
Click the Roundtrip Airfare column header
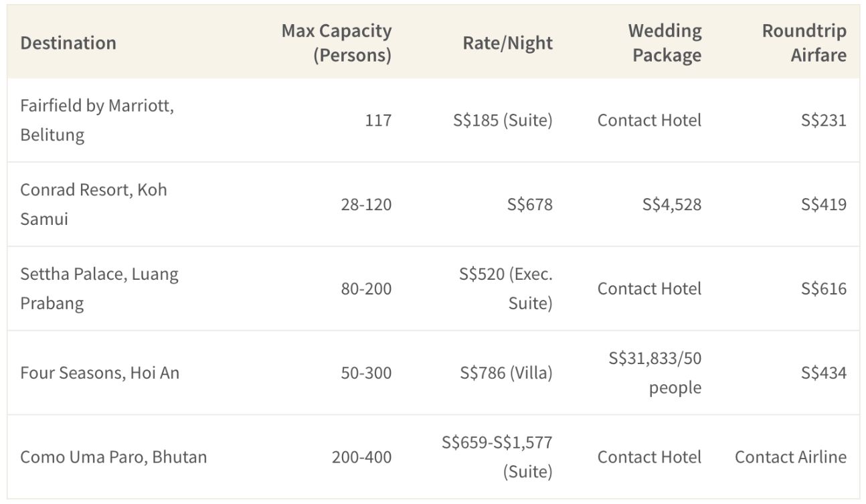tap(804, 43)
